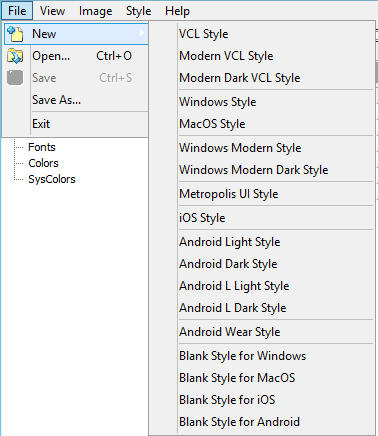Choose Open... from the File menu
This screenshot has height=436, width=378.
tap(76, 56)
